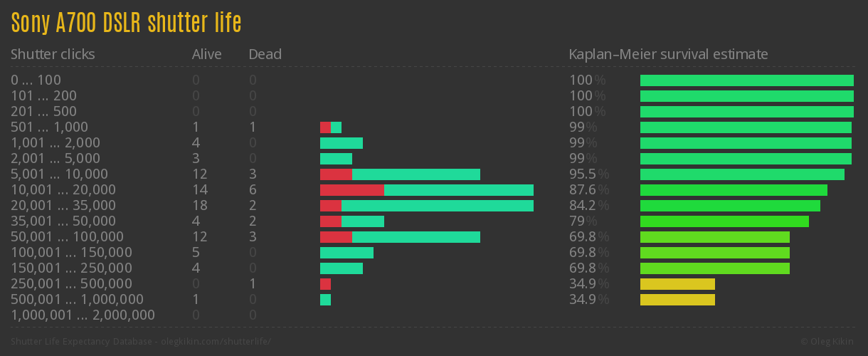The height and width of the screenshot is (356, 868).
Task: Click the red bar in 250,001 … 500,000 row
Action: (325, 284)
